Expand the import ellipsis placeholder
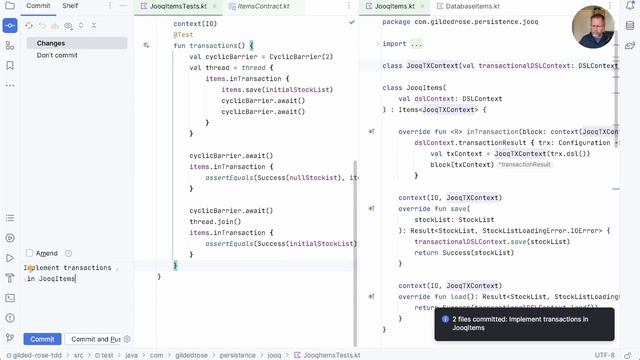This screenshot has height=360, width=640. (416, 44)
